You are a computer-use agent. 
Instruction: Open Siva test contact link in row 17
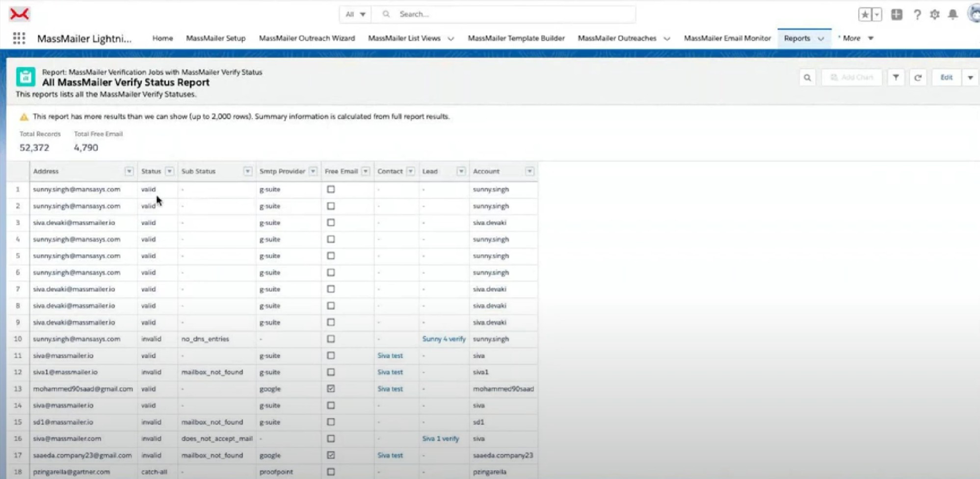click(390, 455)
